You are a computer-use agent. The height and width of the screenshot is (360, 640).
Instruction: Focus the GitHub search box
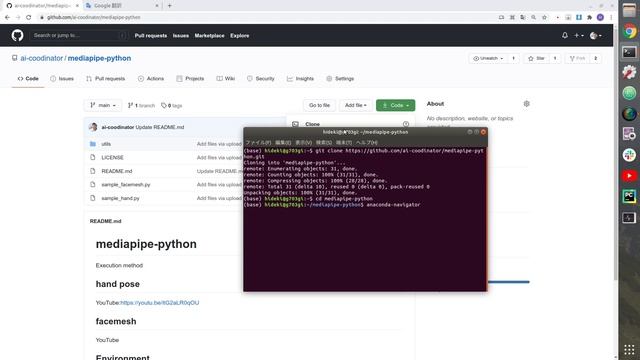point(78,36)
